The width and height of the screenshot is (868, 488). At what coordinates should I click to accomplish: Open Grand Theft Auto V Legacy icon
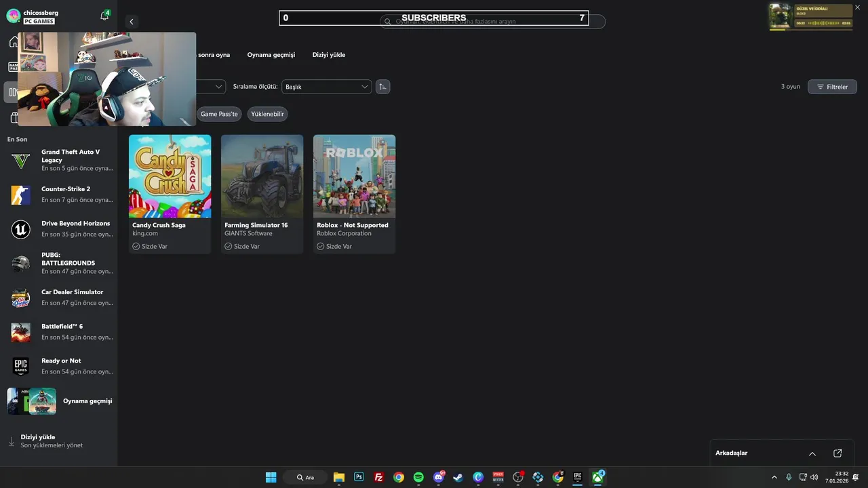pos(21,161)
